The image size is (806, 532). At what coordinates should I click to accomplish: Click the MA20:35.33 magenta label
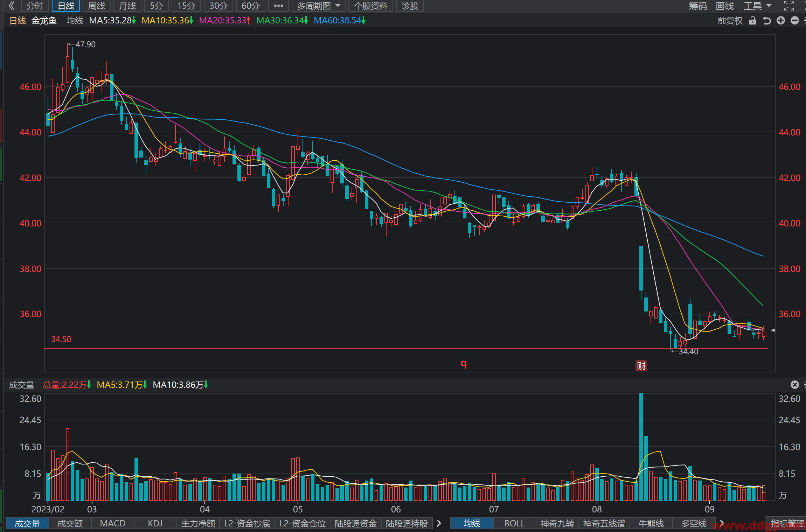225,21
